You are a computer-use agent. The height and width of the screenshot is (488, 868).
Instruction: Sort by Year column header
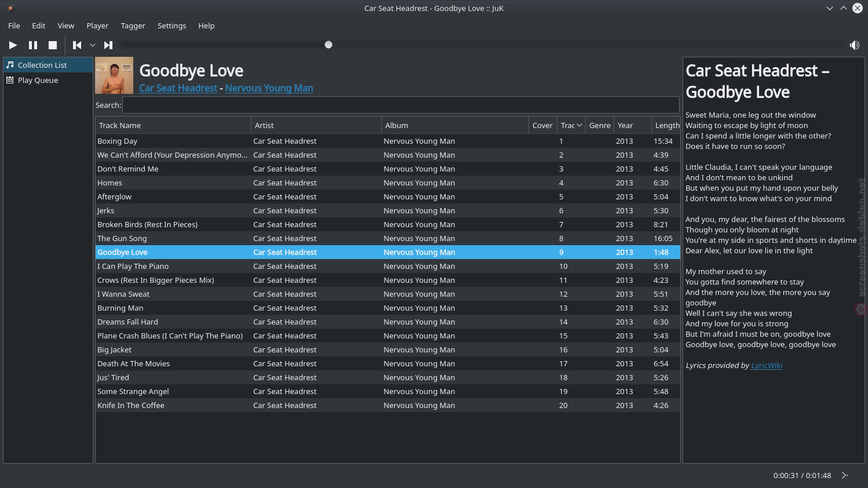click(x=633, y=125)
